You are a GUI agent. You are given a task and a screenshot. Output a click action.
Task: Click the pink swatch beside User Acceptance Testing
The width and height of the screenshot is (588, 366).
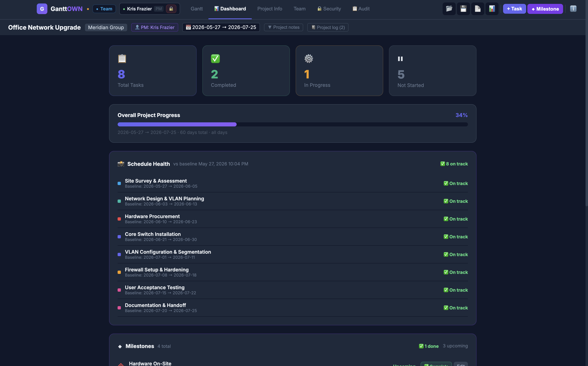[x=119, y=290]
